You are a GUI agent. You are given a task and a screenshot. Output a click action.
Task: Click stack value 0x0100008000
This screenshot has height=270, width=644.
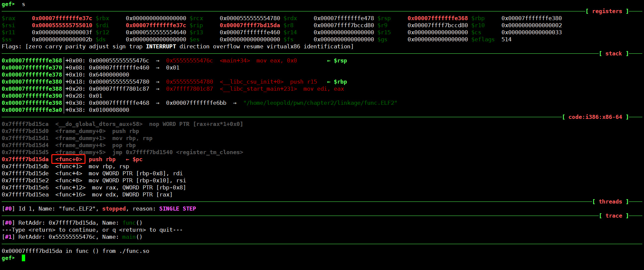[x=109, y=110]
